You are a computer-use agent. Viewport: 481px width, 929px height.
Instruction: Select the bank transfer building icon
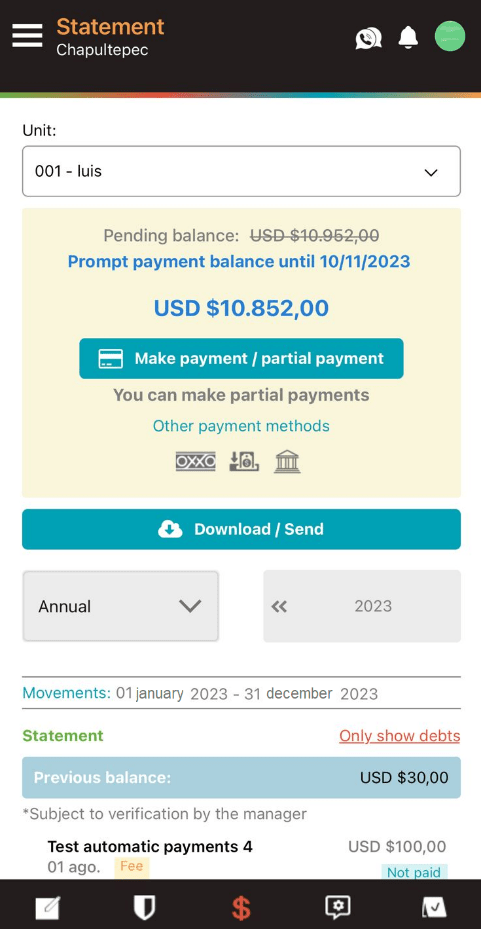(x=287, y=461)
